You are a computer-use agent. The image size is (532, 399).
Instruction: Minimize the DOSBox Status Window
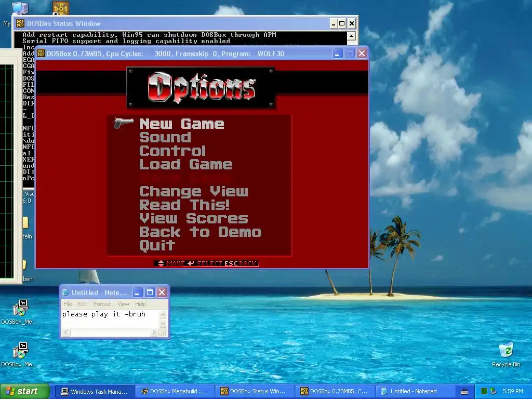333,23
